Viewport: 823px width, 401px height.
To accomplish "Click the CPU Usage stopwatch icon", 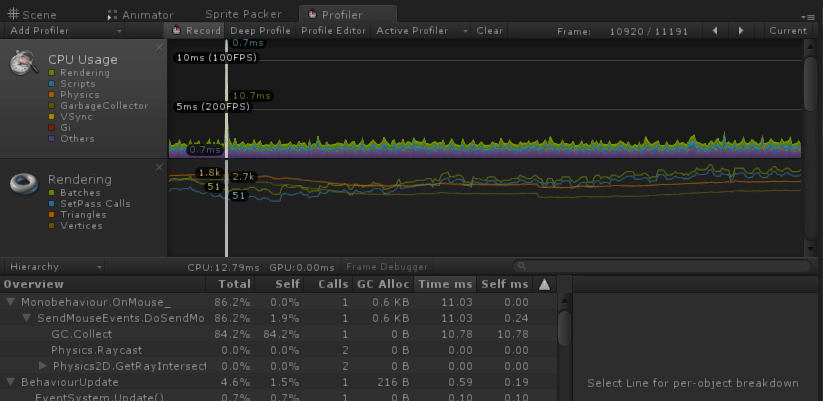I will click(x=25, y=63).
